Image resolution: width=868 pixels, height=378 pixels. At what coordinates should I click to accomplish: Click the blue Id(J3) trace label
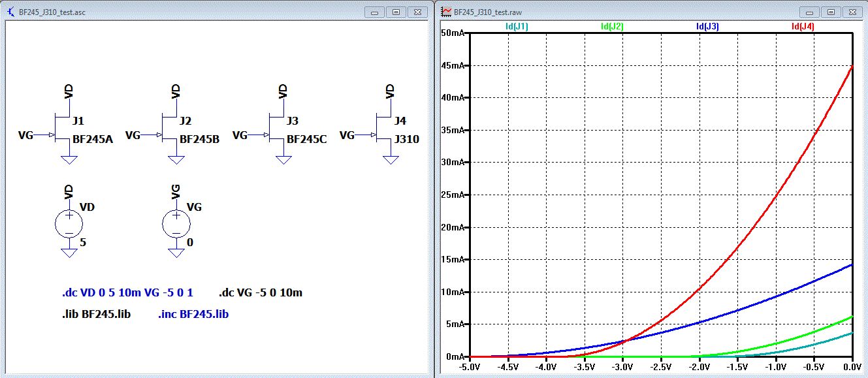pos(707,27)
